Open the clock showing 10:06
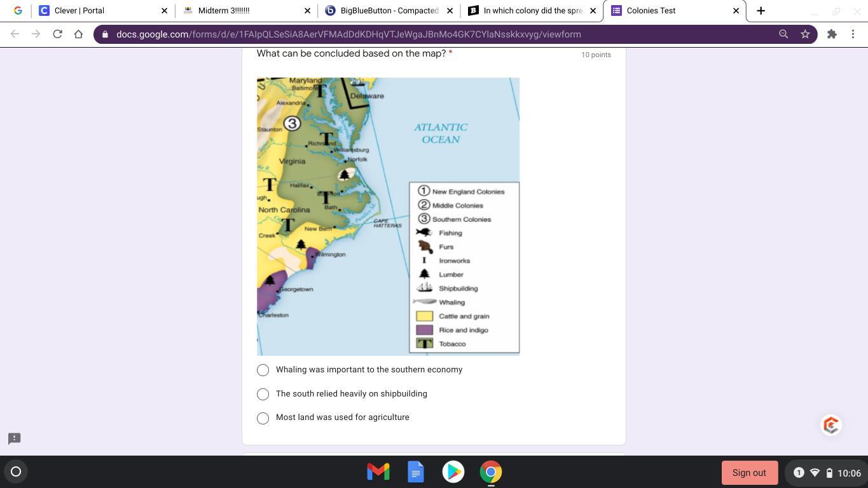Screen dimensions: 868x488 pos(849,473)
